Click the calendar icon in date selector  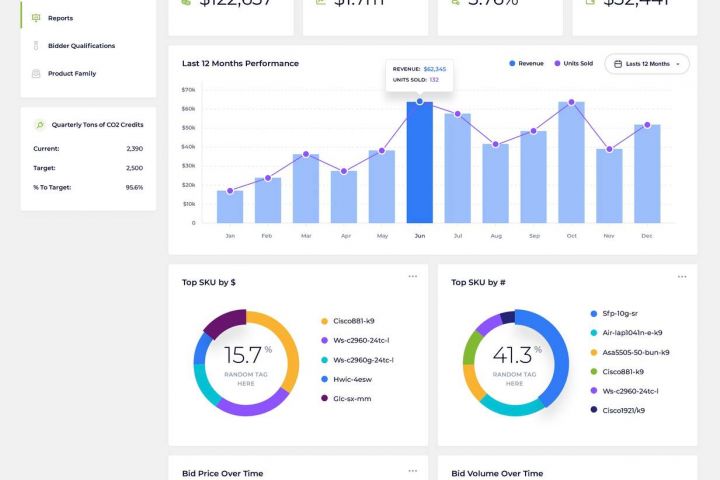618,64
